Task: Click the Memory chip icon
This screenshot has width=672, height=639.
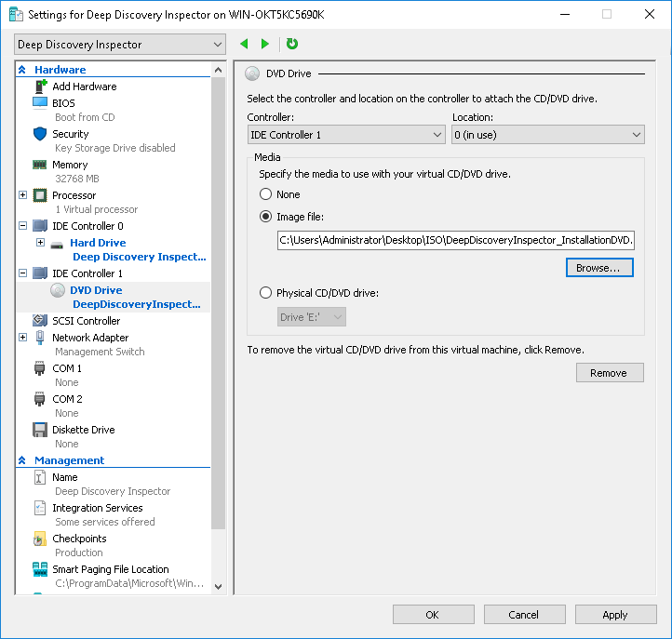Action: click(40, 165)
